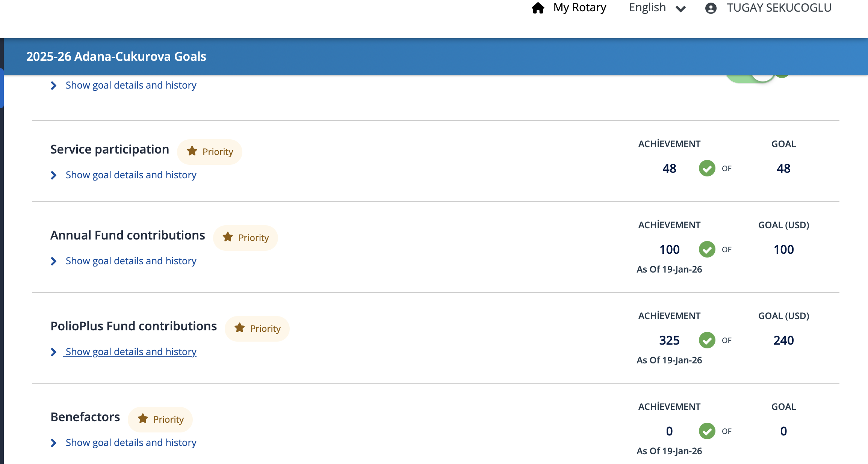Click the My Rotary home icon
The image size is (868, 464).
[x=538, y=8]
